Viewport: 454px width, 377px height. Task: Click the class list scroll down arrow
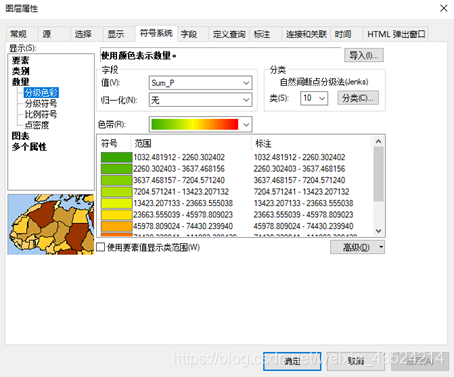coord(378,231)
